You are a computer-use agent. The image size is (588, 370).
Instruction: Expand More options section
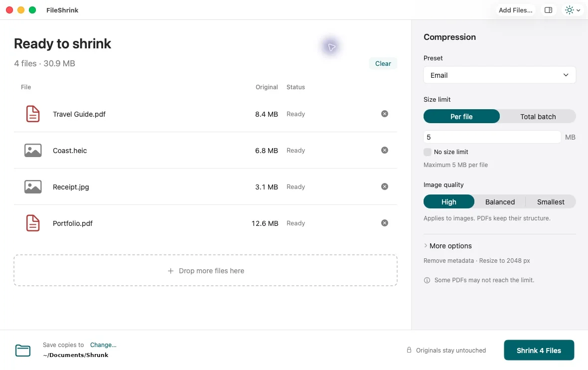[448, 246]
